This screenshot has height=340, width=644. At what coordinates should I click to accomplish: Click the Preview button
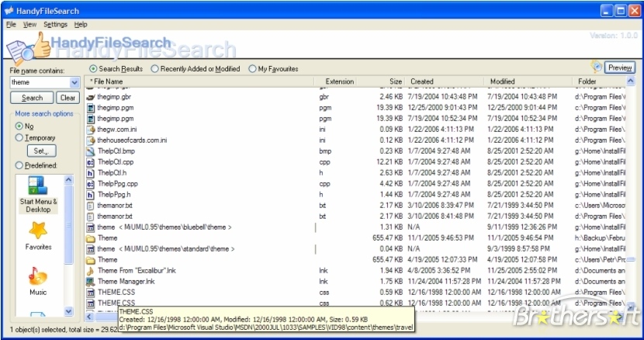620,68
